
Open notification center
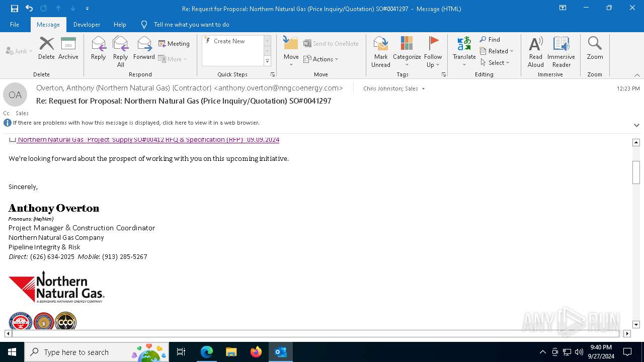tap(627, 352)
